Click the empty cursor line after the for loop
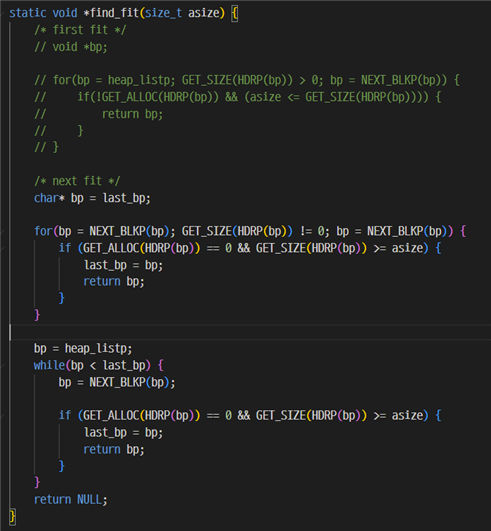Image resolution: width=491 pixels, height=531 pixels. tap(251, 332)
